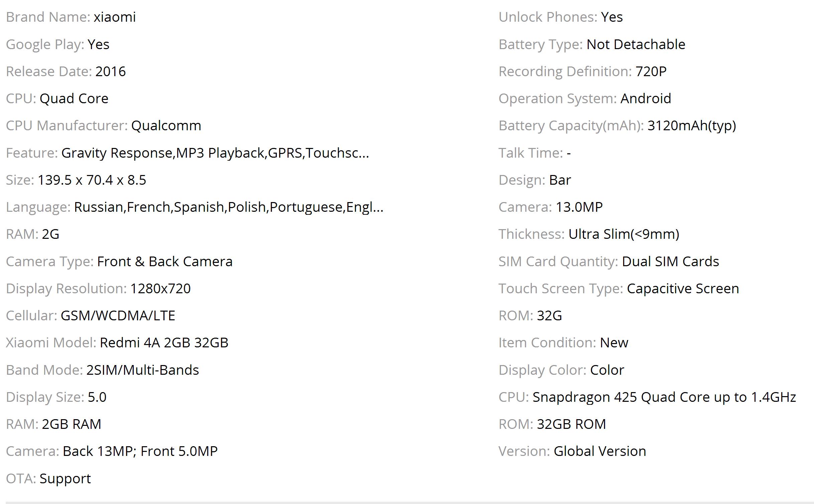This screenshot has width=814, height=504.
Task: Click the Xiaomi Model Redmi 4A value
Action: click(164, 343)
